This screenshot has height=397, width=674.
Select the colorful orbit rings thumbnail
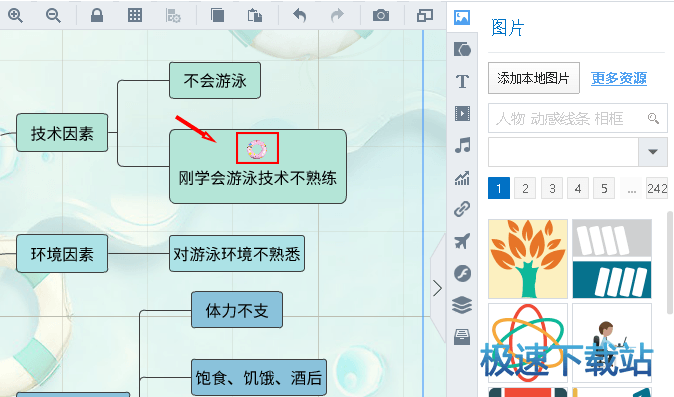tap(528, 343)
